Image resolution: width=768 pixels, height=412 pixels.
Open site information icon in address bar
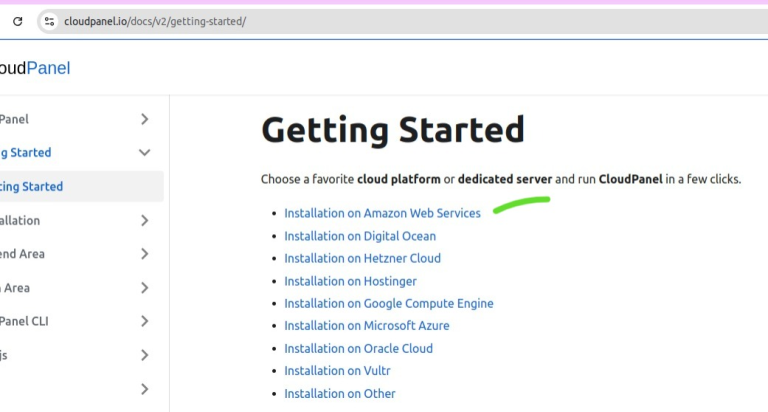49,21
